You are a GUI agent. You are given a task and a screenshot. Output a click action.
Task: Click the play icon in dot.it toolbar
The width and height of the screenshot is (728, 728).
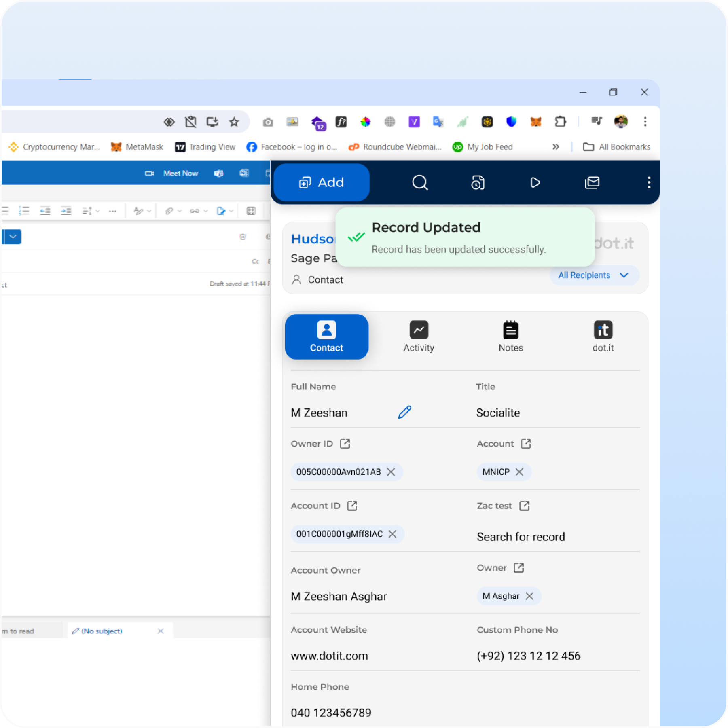535,183
